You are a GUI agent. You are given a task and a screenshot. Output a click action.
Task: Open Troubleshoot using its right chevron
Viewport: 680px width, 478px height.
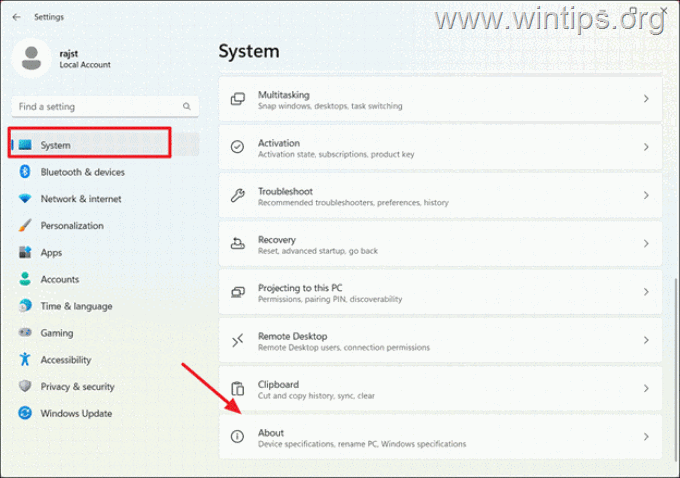646,196
